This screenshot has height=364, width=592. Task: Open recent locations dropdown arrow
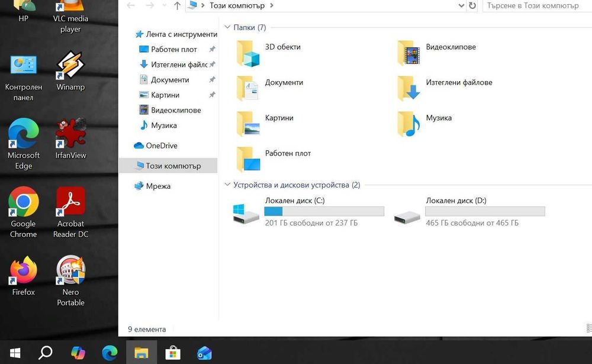click(164, 6)
